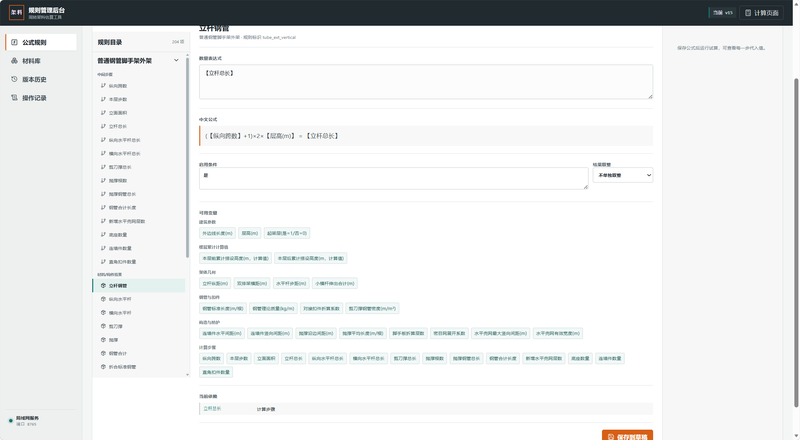The image size is (800, 440).
Task: Click cube icon beside 横向水平杆 material rule
Action: [104, 312]
